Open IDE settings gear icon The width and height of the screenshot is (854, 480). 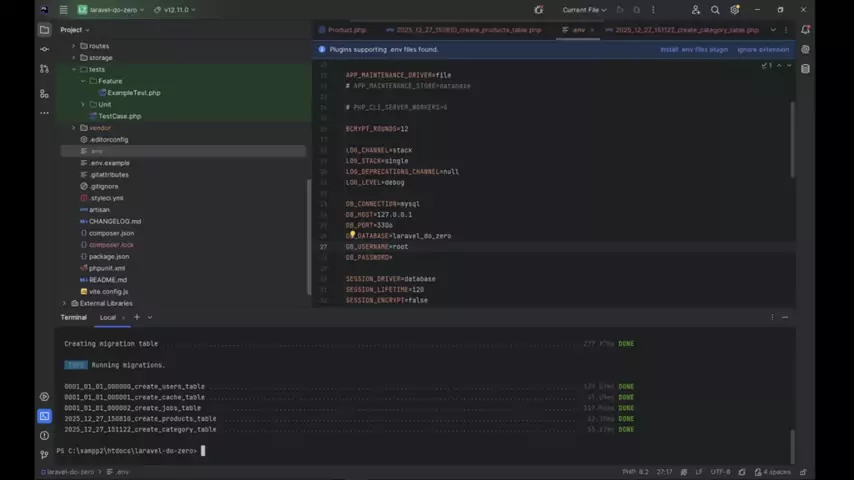pyautogui.click(x=735, y=10)
